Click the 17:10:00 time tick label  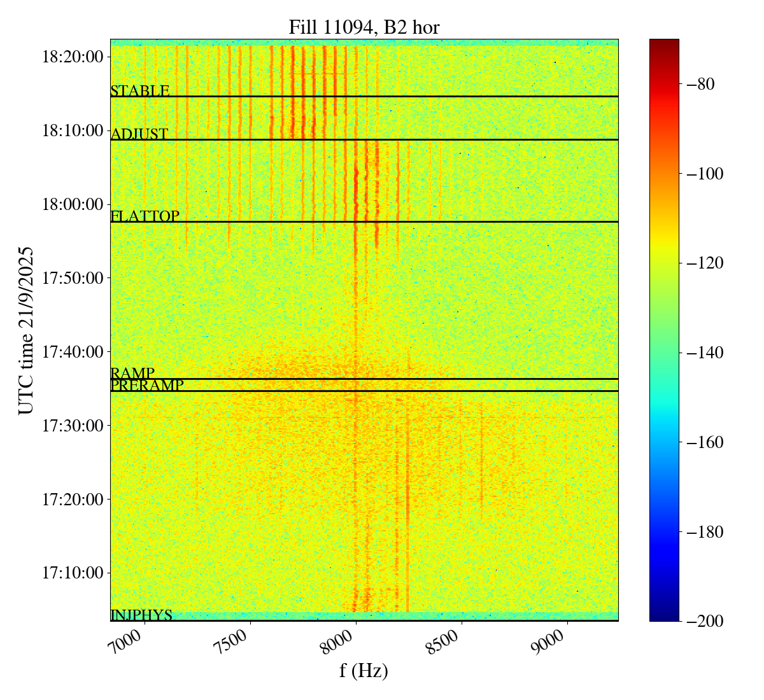point(72,573)
